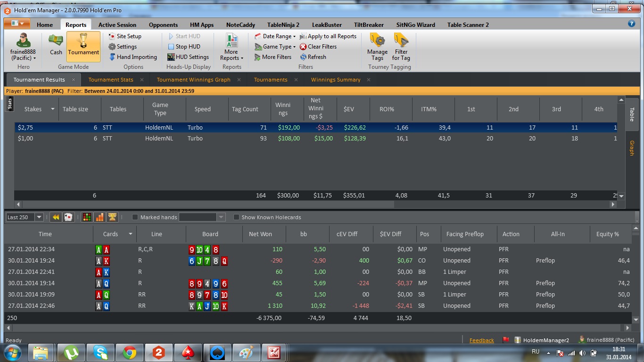Screen dimensions: 644x362
Task: Switch to the Opponents ribbon tab
Action: coord(163,25)
